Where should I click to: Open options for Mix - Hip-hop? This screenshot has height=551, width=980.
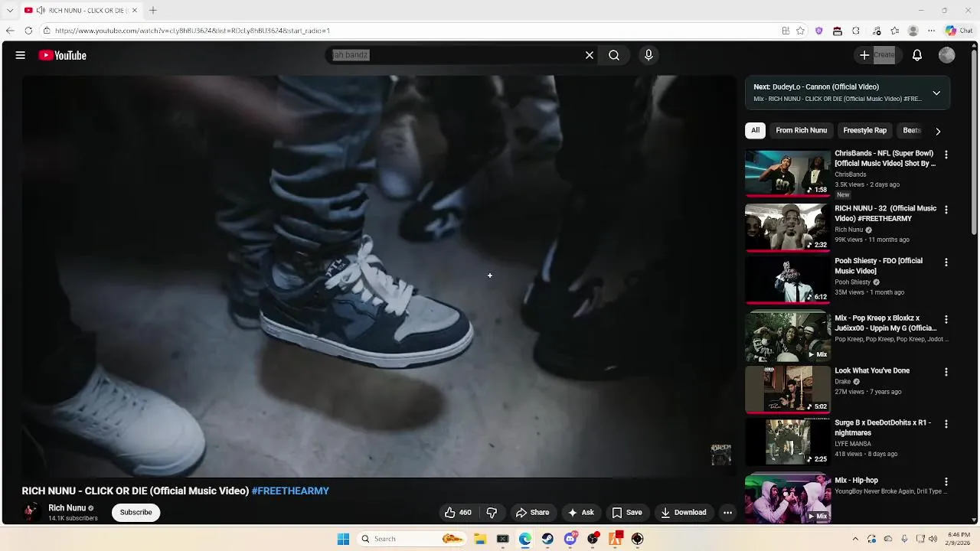tap(946, 482)
